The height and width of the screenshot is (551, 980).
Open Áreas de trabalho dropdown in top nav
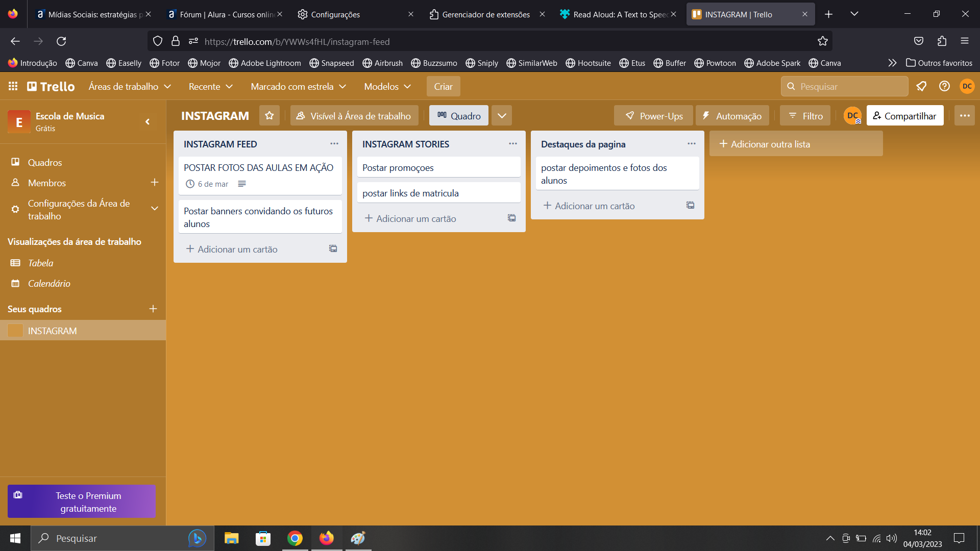[x=129, y=86]
